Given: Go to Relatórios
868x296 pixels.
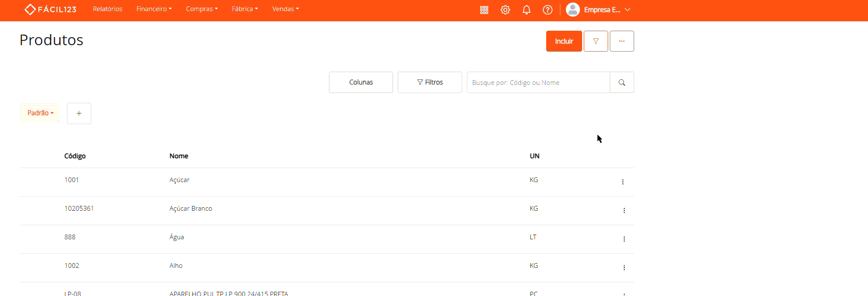Looking at the screenshot, I should [108, 9].
